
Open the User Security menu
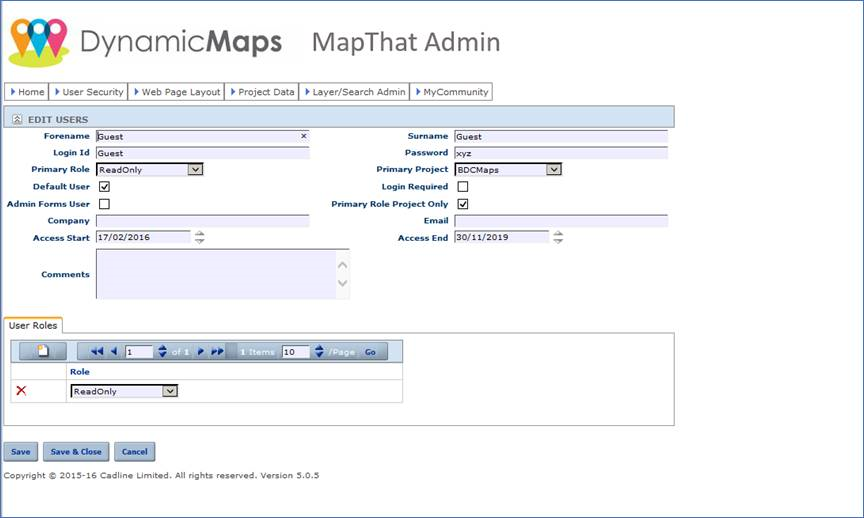[x=89, y=91]
